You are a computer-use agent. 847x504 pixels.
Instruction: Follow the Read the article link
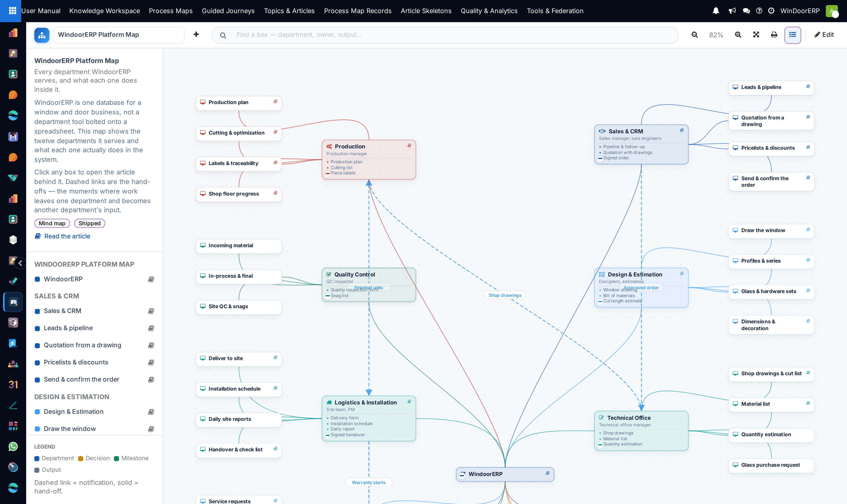(x=63, y=236)
